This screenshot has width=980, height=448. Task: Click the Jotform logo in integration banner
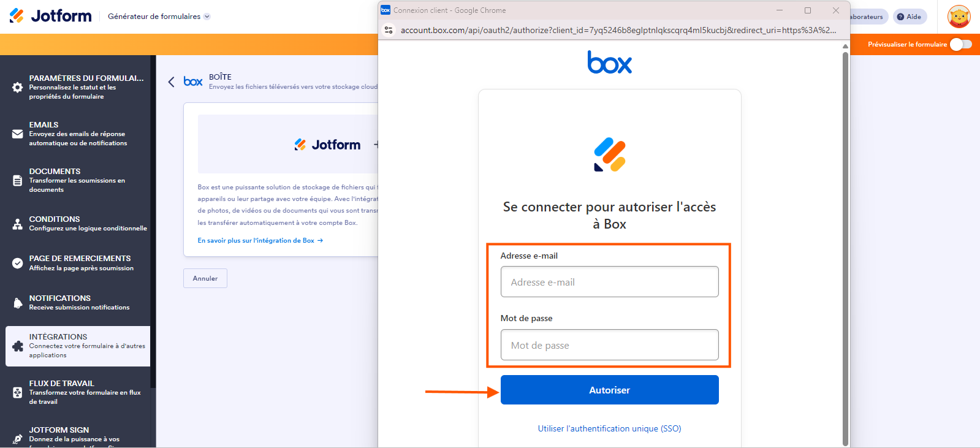pos(327,145)
